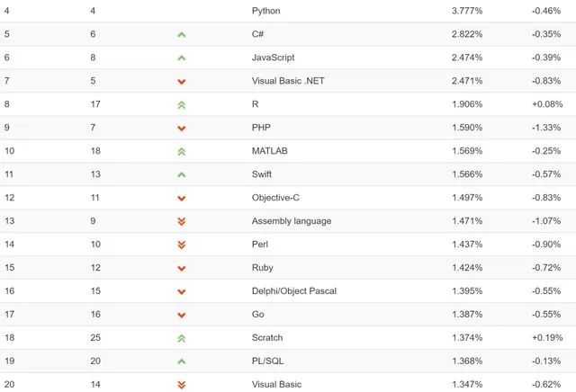Select the Python language name
This screenshot has width=576, height=392.
pos(266,11)
